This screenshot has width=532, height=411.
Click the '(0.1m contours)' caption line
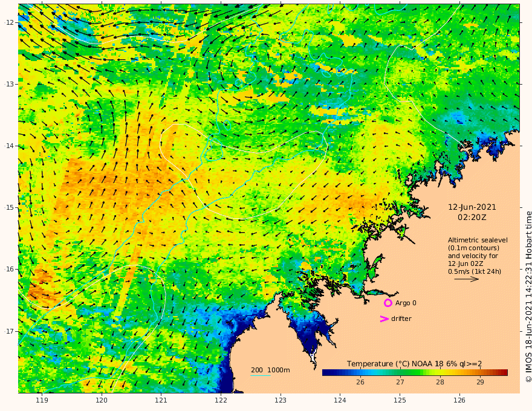pyautogui.click(x=473, y=248)
